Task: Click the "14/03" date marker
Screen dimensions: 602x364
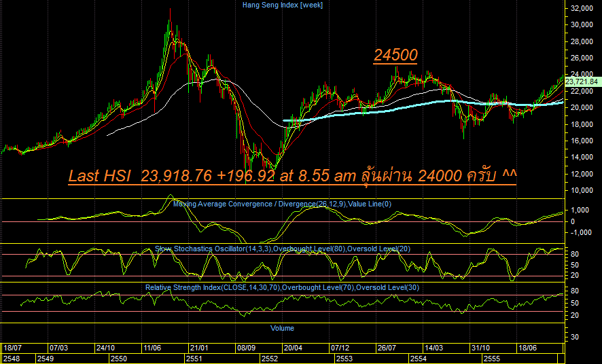Action: pos(434,348)
